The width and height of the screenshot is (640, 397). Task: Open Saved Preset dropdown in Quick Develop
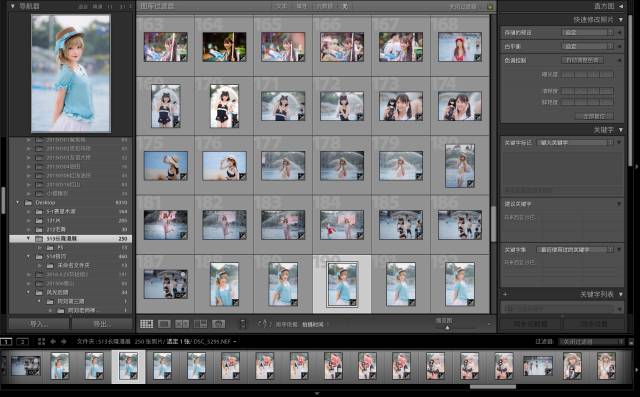point(587,33)
